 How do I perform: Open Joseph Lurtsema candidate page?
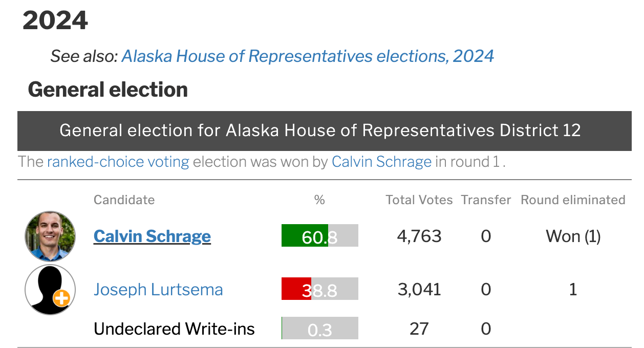[x=158, y=290]
